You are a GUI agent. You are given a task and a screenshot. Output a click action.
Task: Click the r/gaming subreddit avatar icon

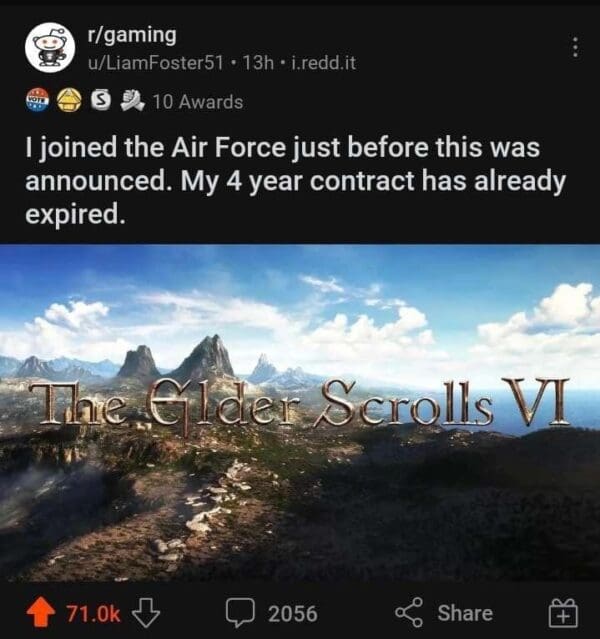(50, 48)
